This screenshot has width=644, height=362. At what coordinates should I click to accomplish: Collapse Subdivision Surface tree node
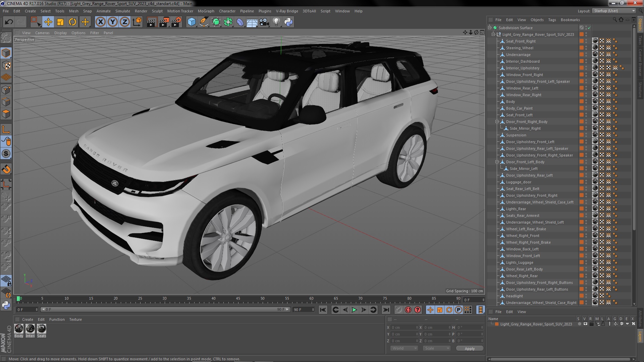click(490, 28)
